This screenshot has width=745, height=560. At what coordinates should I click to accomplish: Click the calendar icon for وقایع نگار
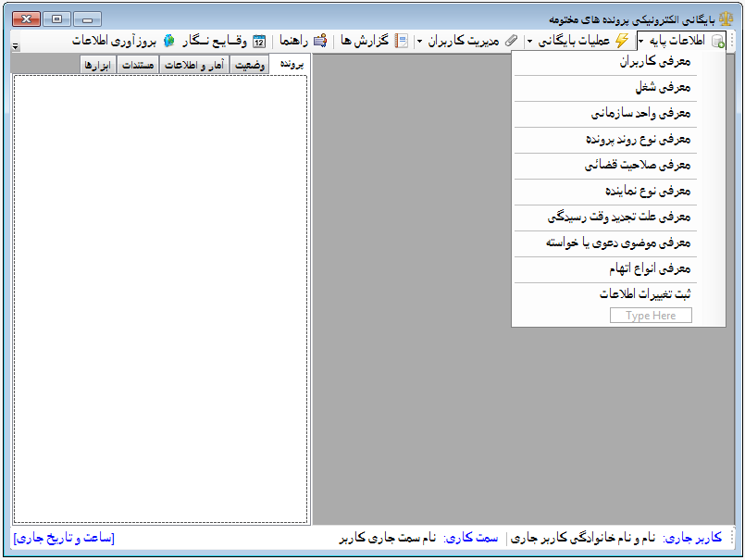tap(260, 41)
